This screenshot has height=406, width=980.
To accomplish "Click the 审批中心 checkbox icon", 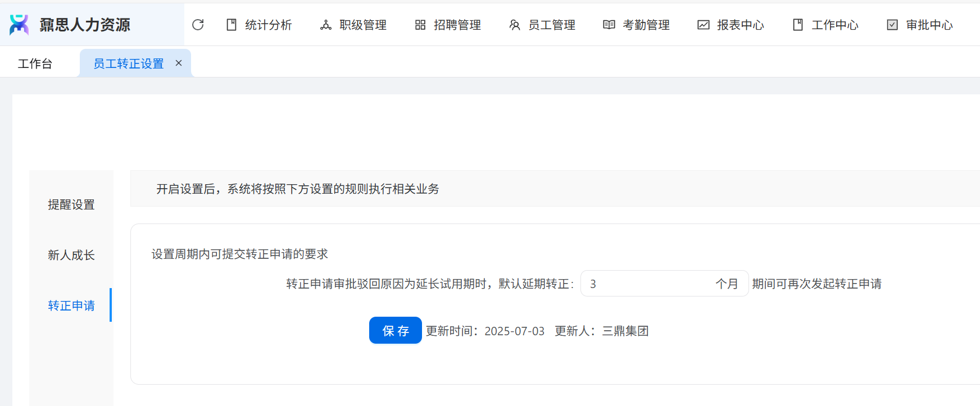I will (892, 25).
